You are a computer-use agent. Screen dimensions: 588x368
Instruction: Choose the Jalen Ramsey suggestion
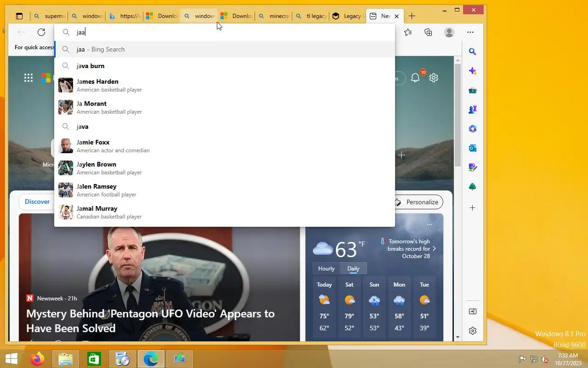pyautogui.click(x=225, y=190)
